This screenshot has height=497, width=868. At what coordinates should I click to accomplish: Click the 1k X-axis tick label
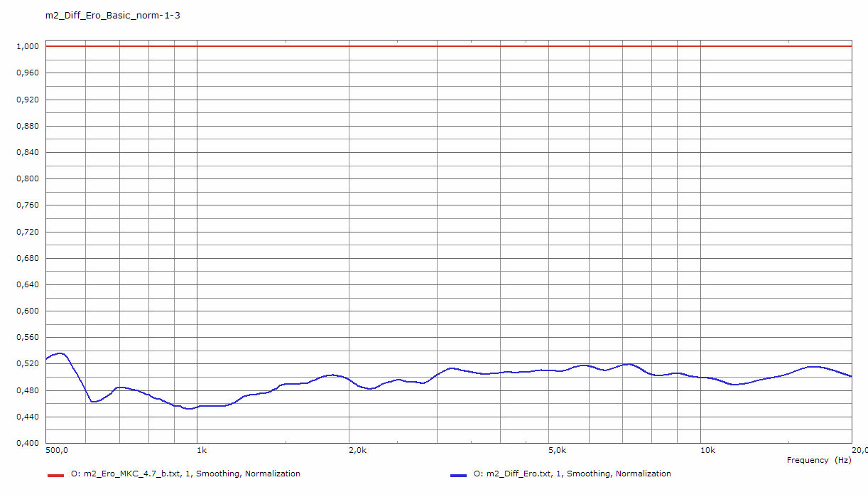[x=202, y=451]
